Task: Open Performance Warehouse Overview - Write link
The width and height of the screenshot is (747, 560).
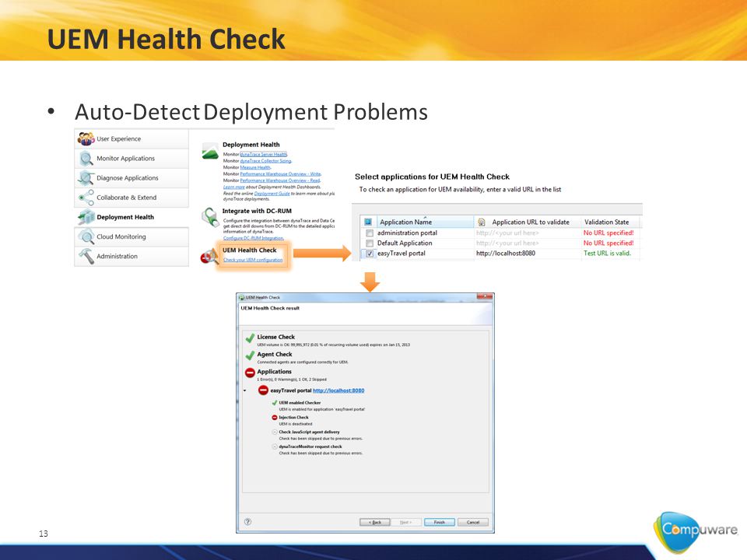Action: pos(280,174)
